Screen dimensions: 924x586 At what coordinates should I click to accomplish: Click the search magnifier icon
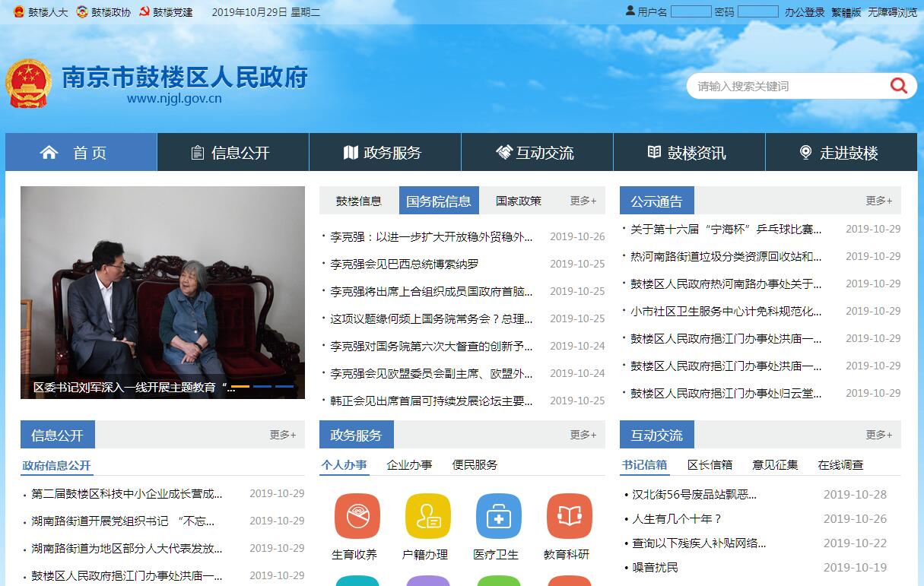tap(898, 86)
